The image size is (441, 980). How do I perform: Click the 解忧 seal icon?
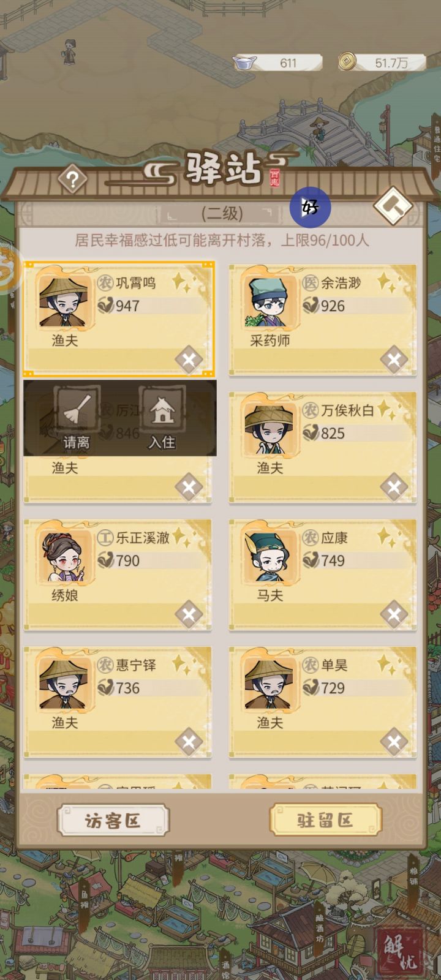click(x=401, y=952)
